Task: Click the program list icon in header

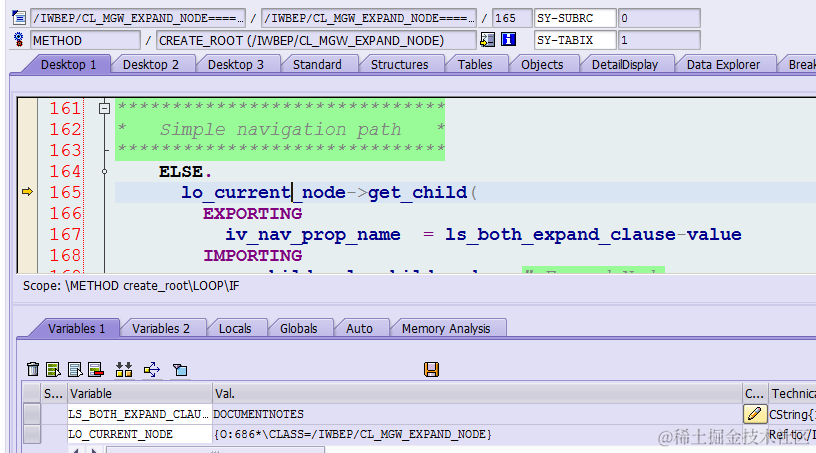Action: (19, 18)
